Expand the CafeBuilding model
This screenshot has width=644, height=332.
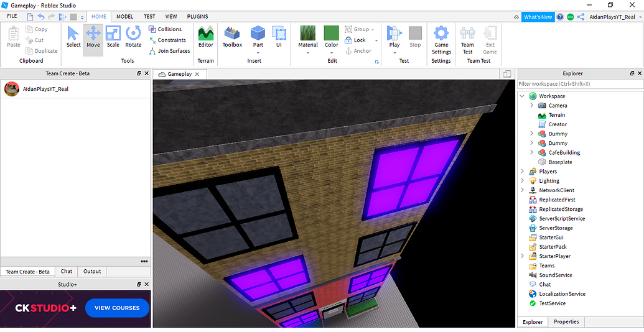(x=531, y=153)
